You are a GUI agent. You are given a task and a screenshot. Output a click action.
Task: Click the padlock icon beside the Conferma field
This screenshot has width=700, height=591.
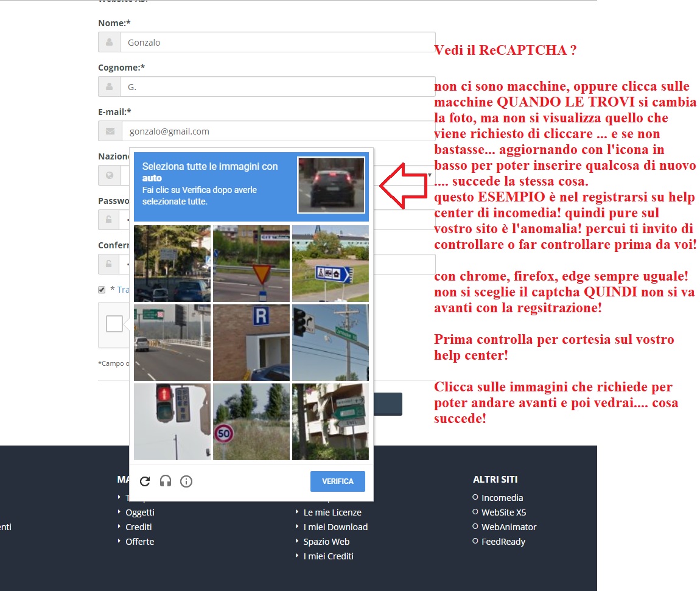[x=108, y=264]
